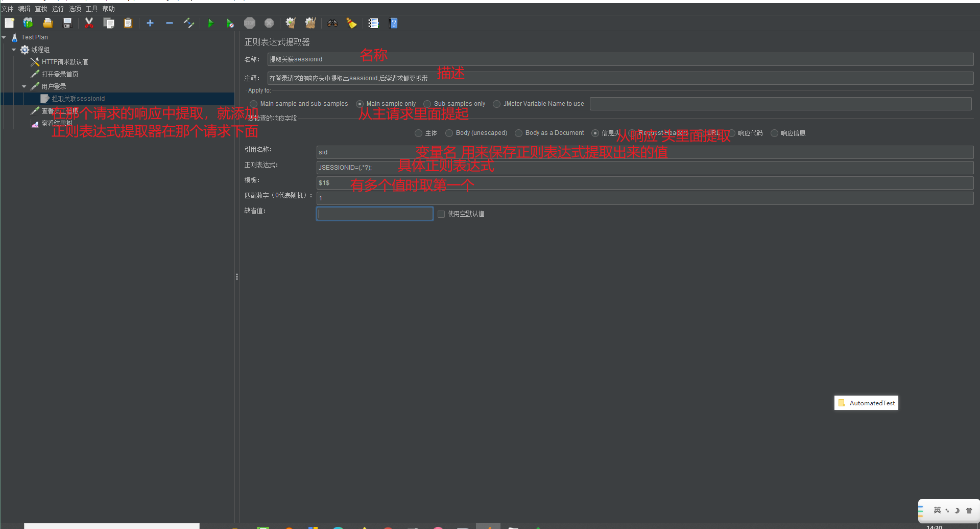The image size is (980, 529).
Task: Toggle enable/disable of selected element icon
Action: pyautogui.click(x=189, y=23)
